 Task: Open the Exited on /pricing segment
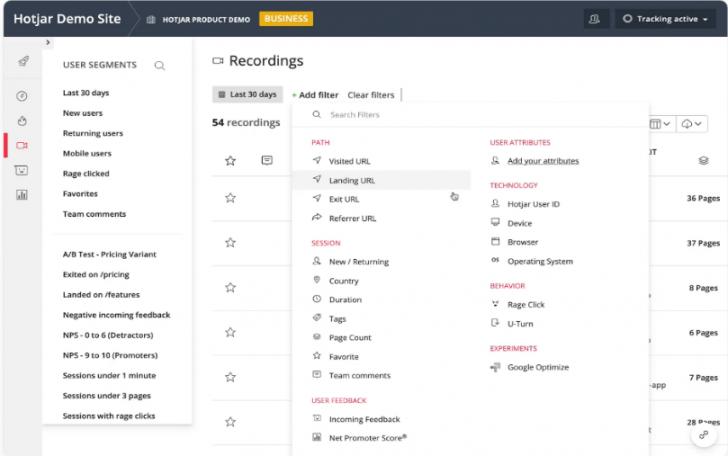[x=96, y=274]
